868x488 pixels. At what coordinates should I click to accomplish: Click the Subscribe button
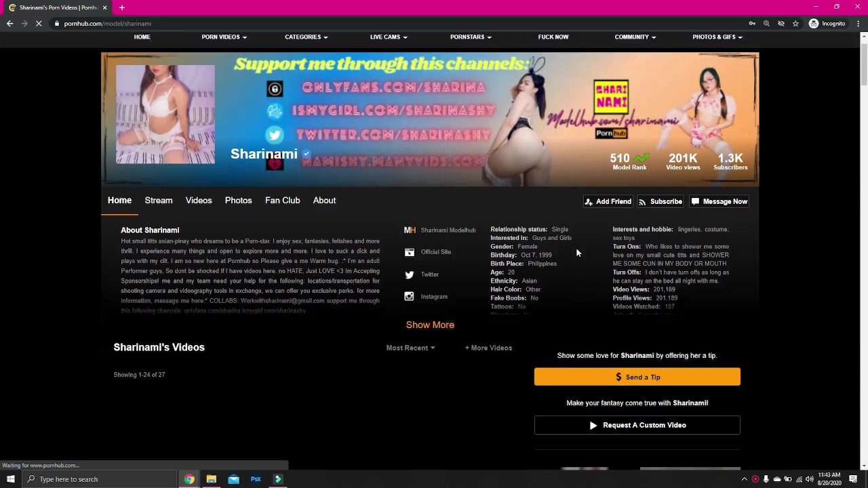(x=660, y=201)
